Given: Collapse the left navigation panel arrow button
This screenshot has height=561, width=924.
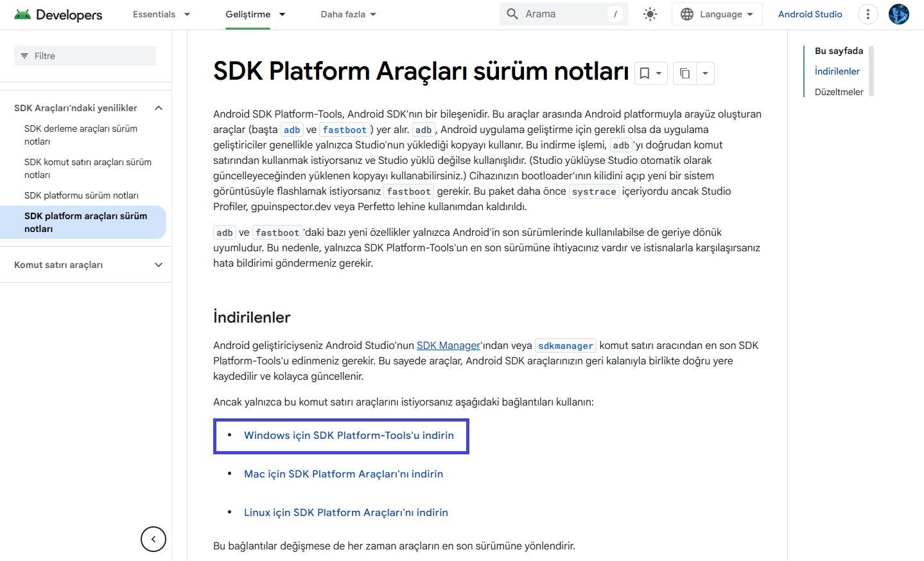Looking at the screenshot, I should [153, 539].
